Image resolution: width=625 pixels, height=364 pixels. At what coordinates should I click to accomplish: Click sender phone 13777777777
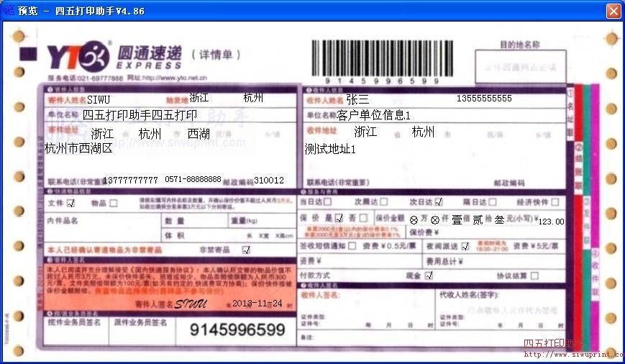[130, 181]
